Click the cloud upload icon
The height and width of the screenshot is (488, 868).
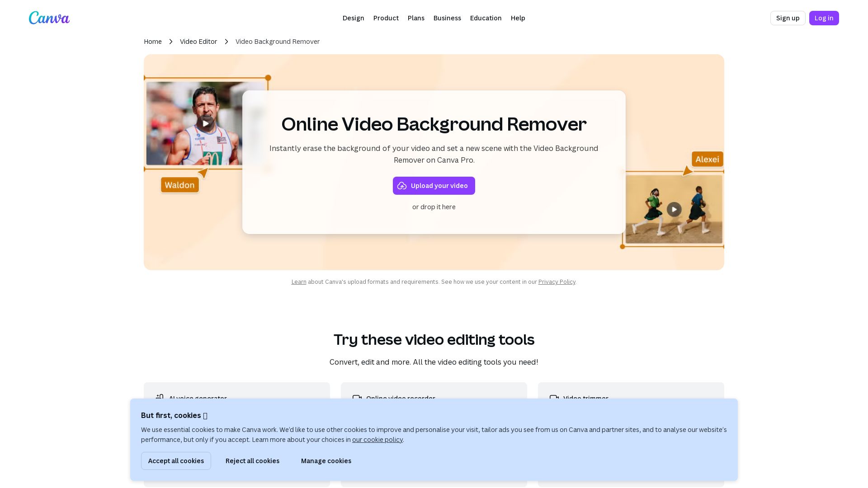point(402,186)
